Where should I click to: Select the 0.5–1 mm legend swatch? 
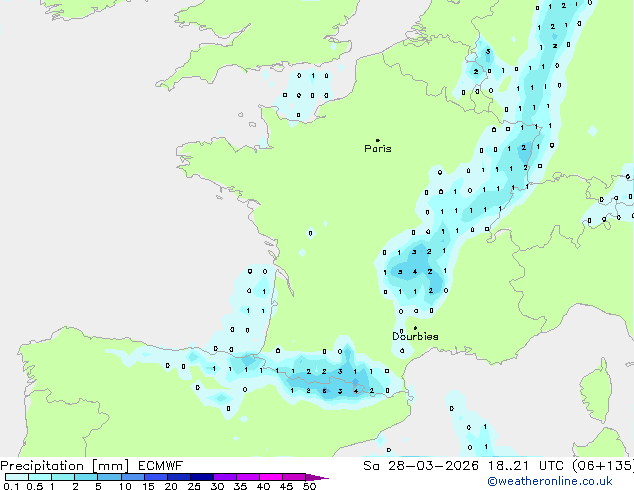40,477
